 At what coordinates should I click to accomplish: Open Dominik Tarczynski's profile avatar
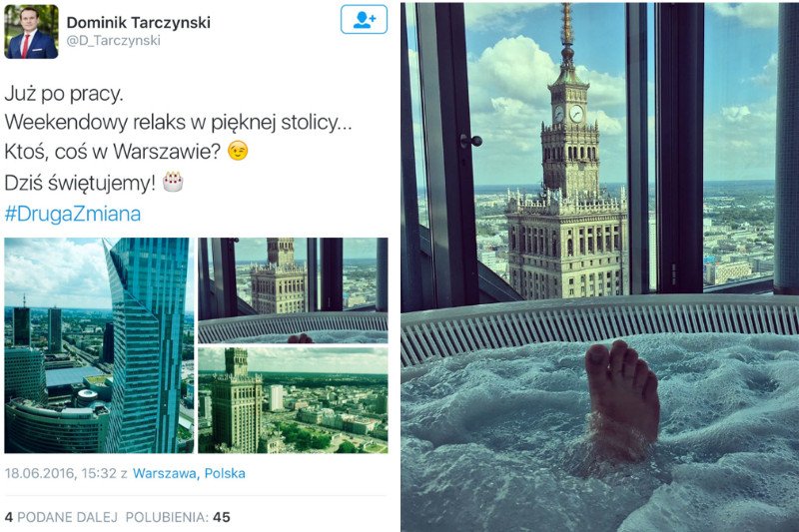(31, 32)
